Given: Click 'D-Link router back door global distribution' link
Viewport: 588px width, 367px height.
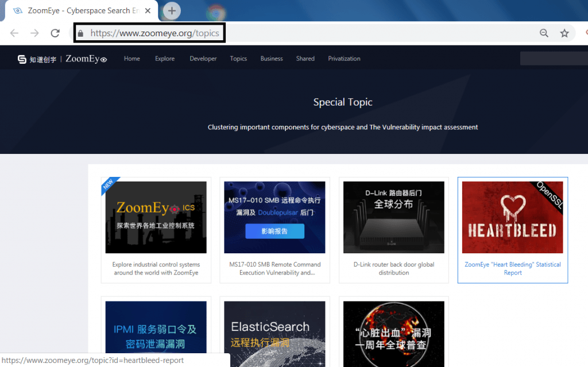Looking at the screenshot, I should (394, 269).
